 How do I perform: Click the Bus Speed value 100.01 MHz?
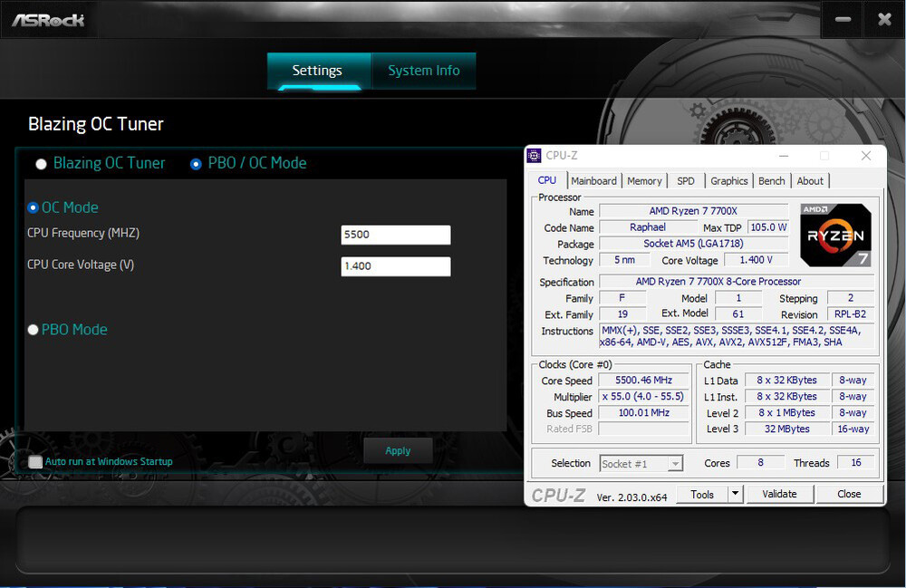coord(643,412)
